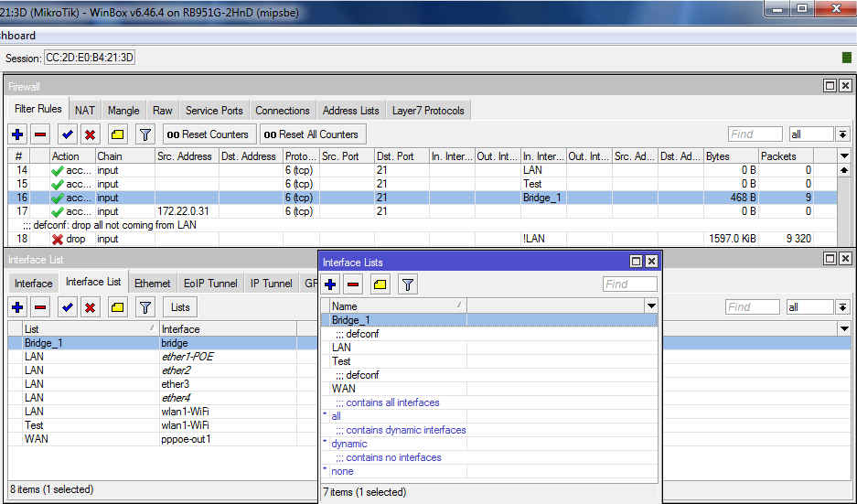Open the Ethernet tab
This screenshot has width=857, height=504.
point(153,284)
